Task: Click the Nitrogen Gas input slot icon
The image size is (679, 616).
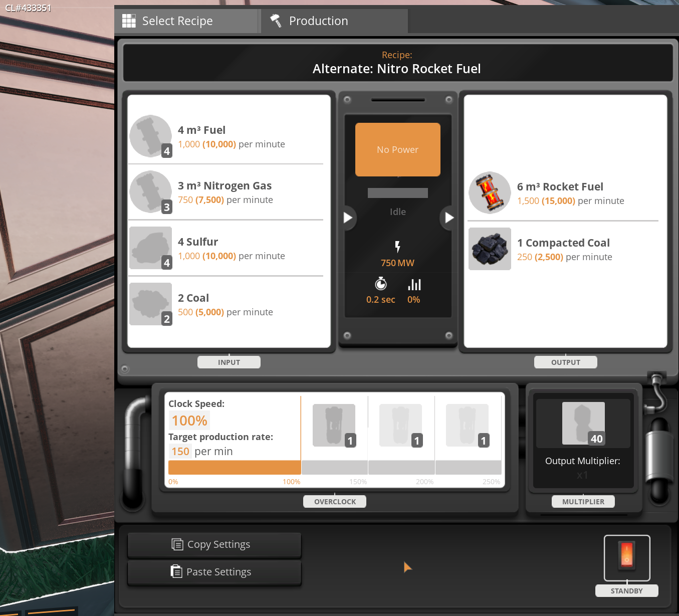Action: 151,192
